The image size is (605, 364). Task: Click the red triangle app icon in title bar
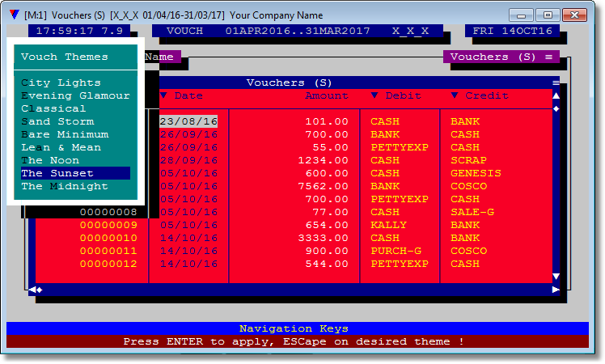(x=15, y=15)
